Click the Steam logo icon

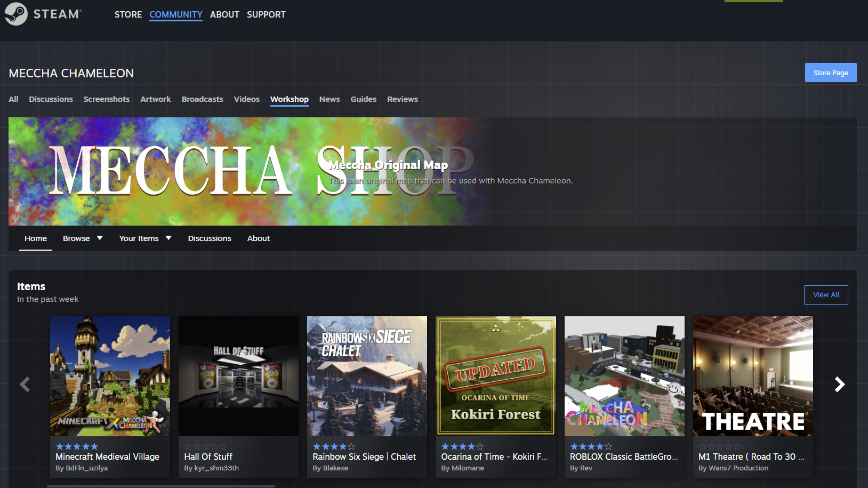click(16, 14)
